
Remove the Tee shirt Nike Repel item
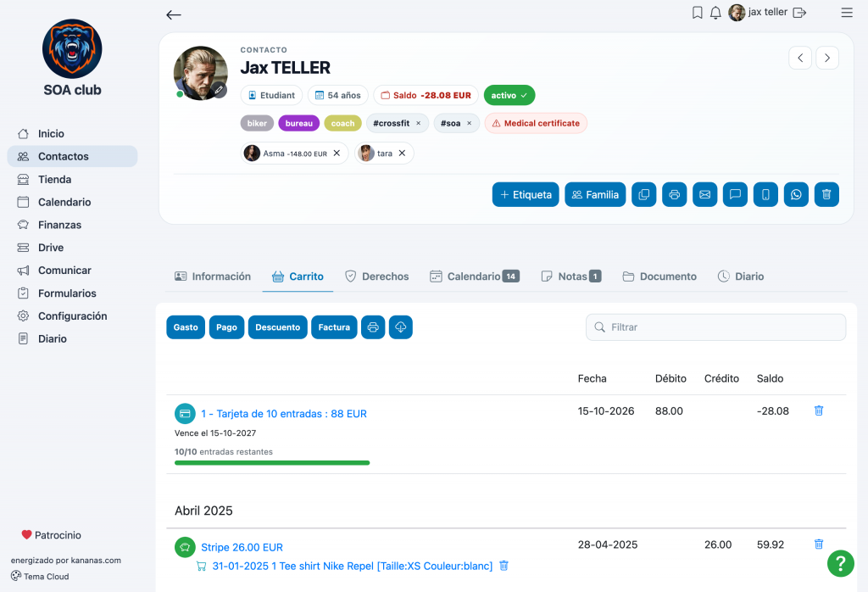(504, 566)
